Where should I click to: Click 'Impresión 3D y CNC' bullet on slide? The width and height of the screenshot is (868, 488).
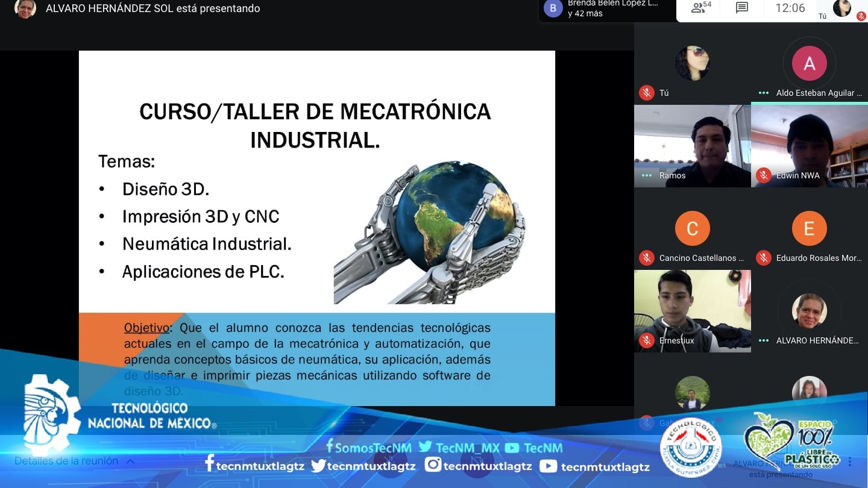(201, 216)
